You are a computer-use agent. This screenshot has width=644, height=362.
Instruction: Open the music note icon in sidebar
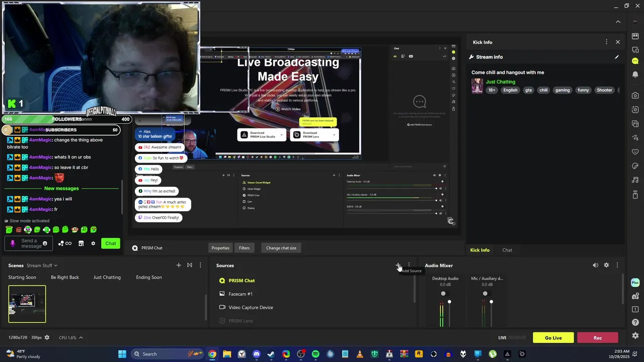click(x=635, y=180)
